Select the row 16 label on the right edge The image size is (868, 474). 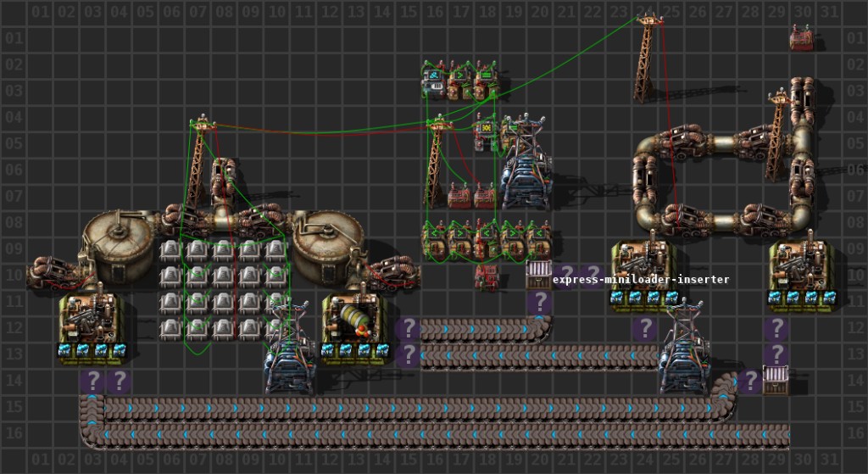pyautogui.click(x=855, y=434)
